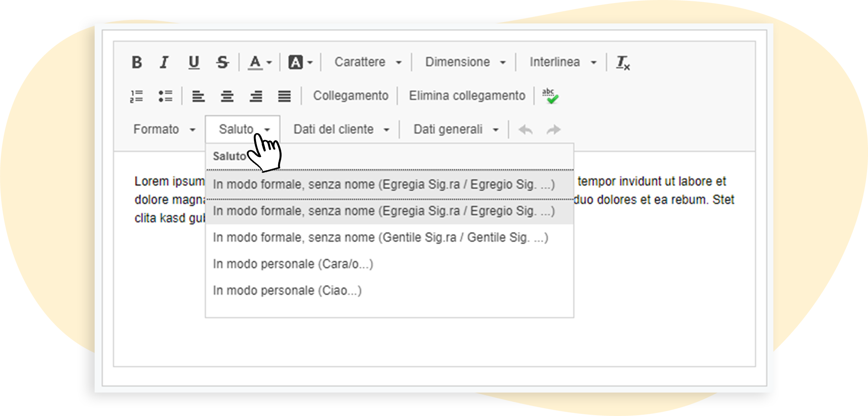
Task: Expand the Dimensione size dropdown
Action: coord(465,62)
